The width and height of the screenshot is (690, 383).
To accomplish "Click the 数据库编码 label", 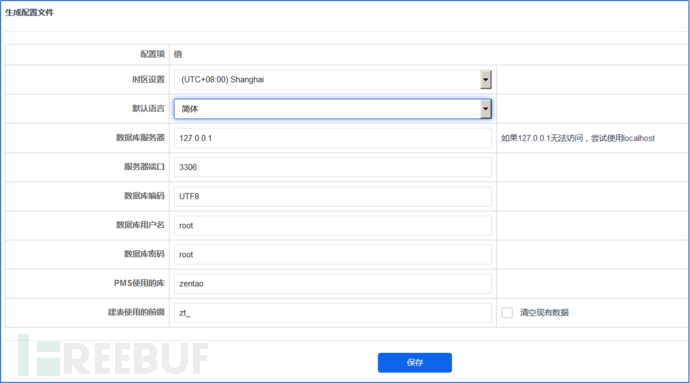I will 144,196.
